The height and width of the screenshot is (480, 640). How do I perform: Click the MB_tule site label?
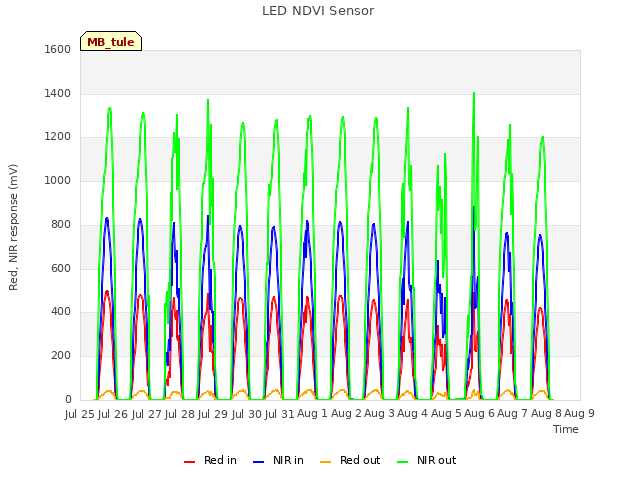(111, 41)
